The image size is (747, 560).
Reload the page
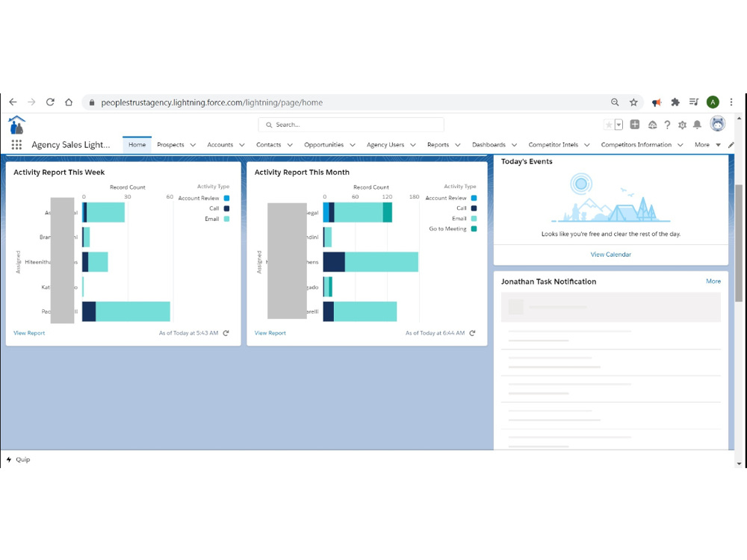pos(50,102)
